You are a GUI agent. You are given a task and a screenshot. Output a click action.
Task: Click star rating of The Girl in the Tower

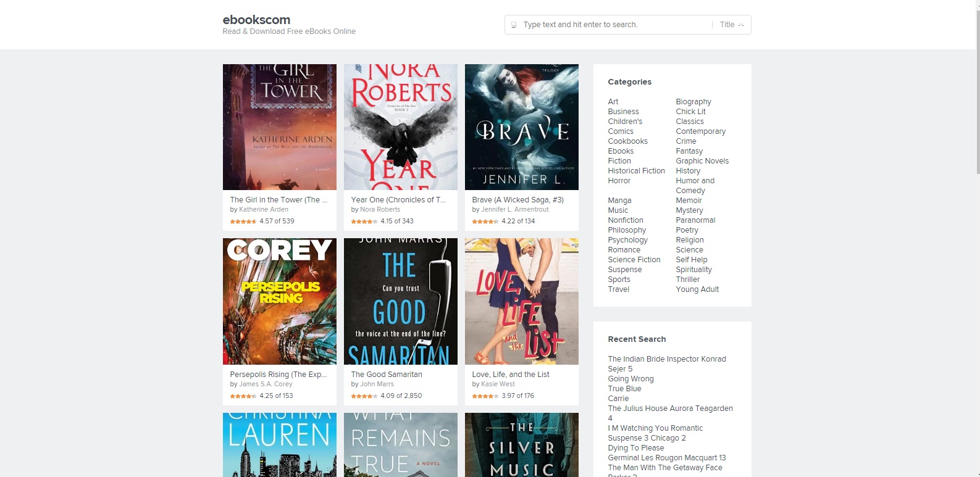243,222
